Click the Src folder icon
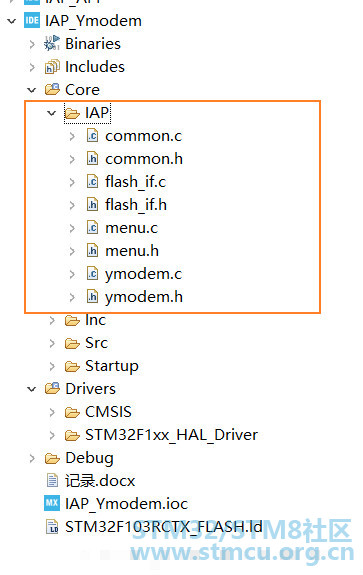The height and width of the screenshot is (575, 363). click(x=72, y=344)
